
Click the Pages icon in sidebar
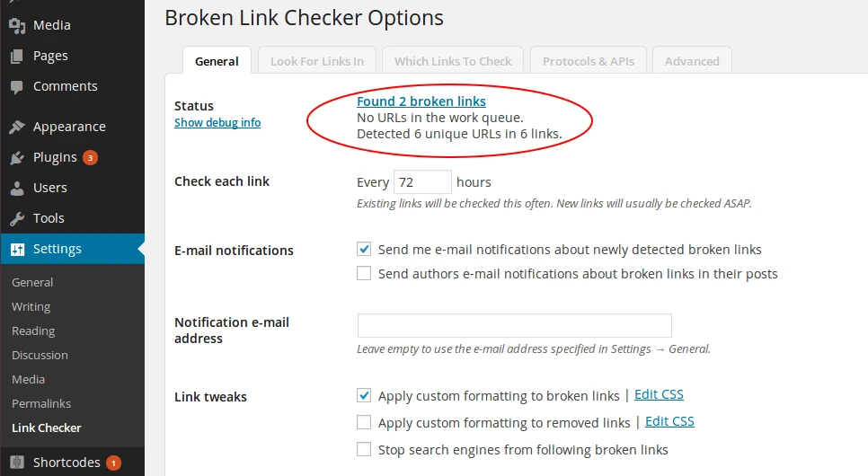click(17, 56)
